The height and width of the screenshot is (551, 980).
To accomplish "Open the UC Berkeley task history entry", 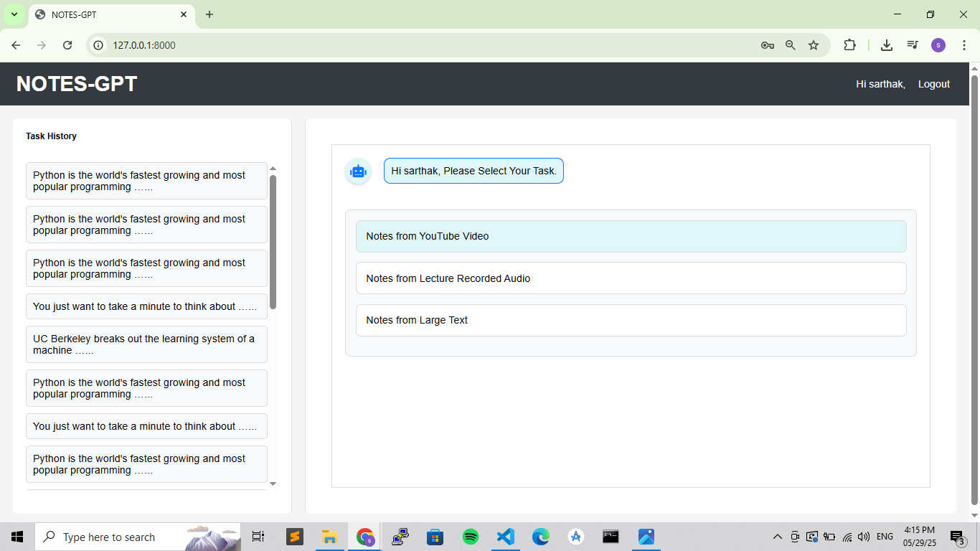I will [x=146, y=344].
